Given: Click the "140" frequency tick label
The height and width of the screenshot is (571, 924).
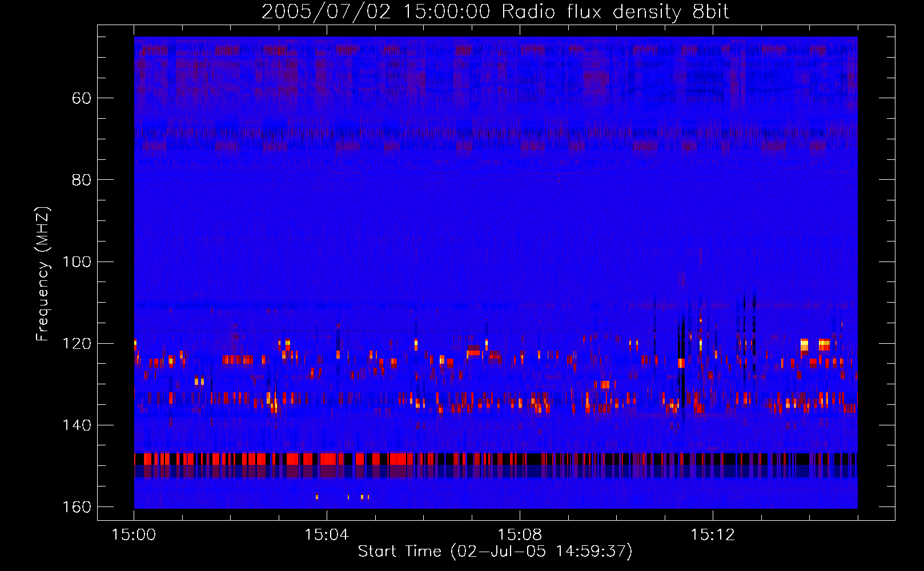Looking at the screenshot, I should (77, 425).
